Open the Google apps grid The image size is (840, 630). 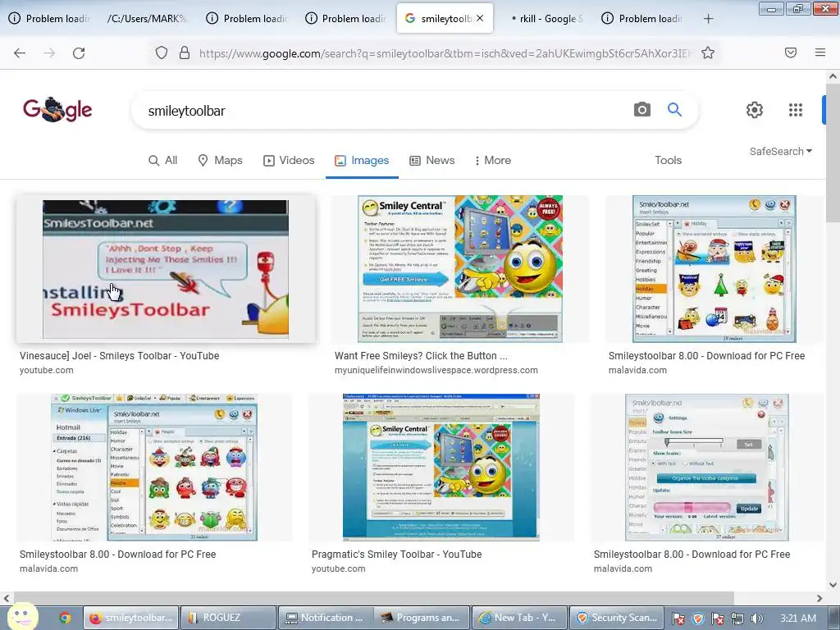[x=796, y=110]
